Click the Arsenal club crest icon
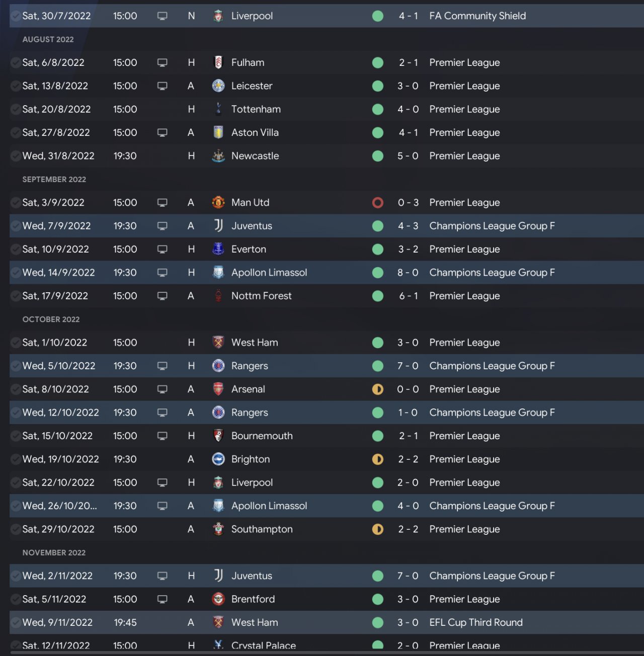This screenshot has height=656, width=644. (218, 389)
